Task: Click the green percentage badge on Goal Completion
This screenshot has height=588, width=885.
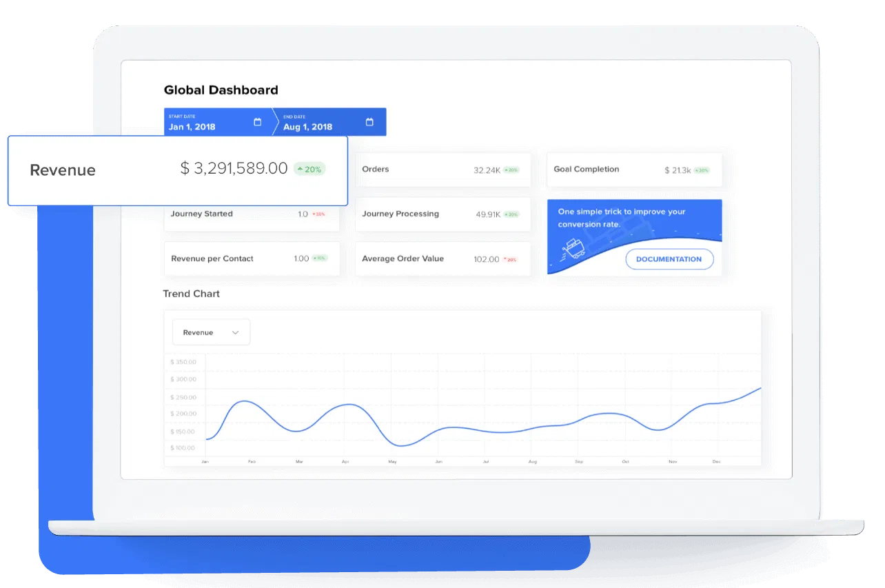Action: (702, 170)
